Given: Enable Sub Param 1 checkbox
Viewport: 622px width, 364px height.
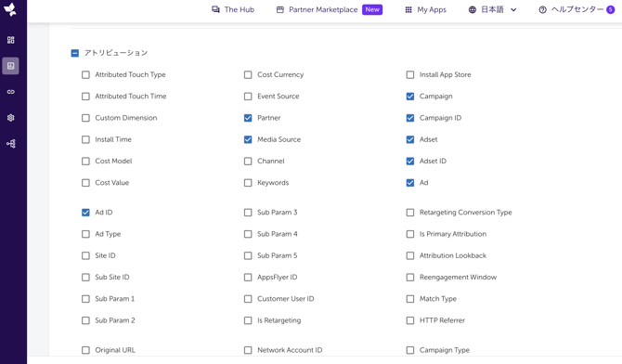Looking at the screenshot, I should (x=85, y=299).
